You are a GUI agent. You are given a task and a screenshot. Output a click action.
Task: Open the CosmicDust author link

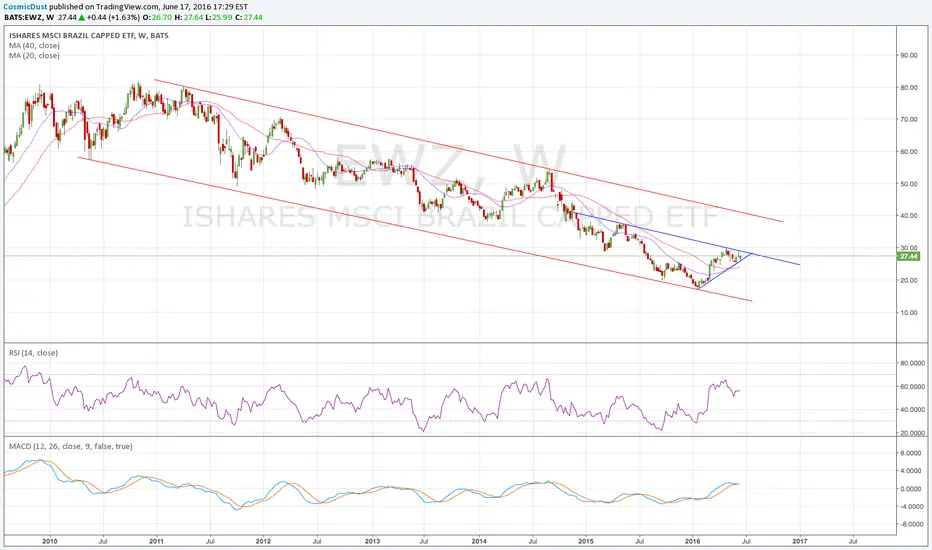pos(26,7)
